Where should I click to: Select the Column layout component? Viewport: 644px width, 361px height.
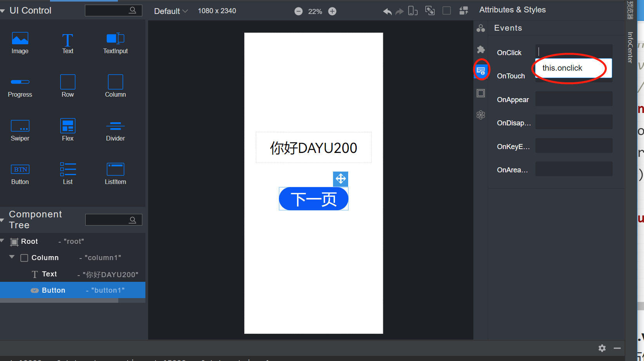(115, 82)
